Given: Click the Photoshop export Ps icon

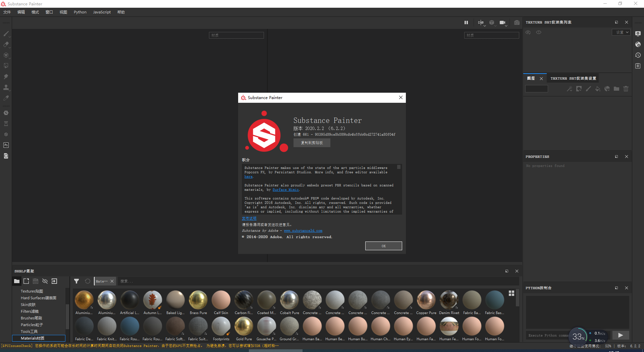Looking at the screenshot, I should pyautogui.click(x=6, y=145).
